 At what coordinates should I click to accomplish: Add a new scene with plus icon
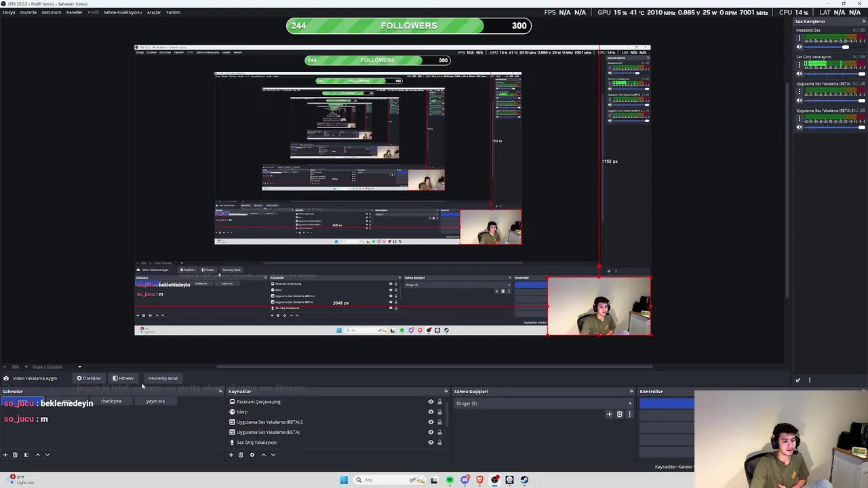click(x=5, y=455)
